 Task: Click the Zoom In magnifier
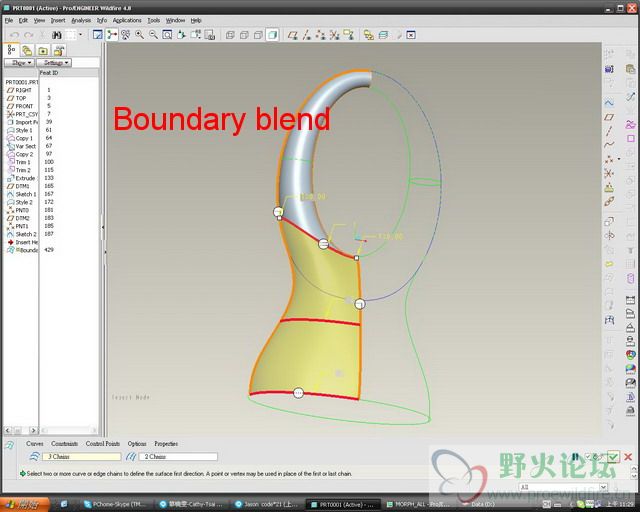pos(139,35)
